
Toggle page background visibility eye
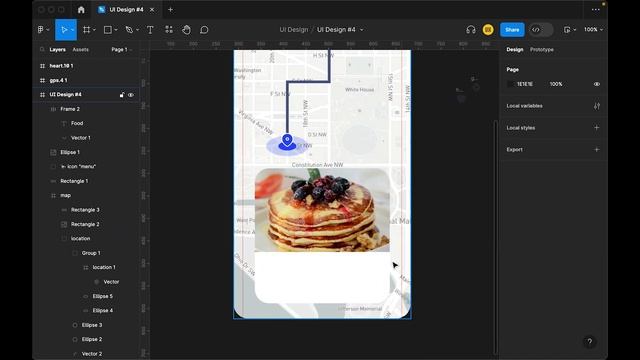pyautogui.click(x=597, y=84)
